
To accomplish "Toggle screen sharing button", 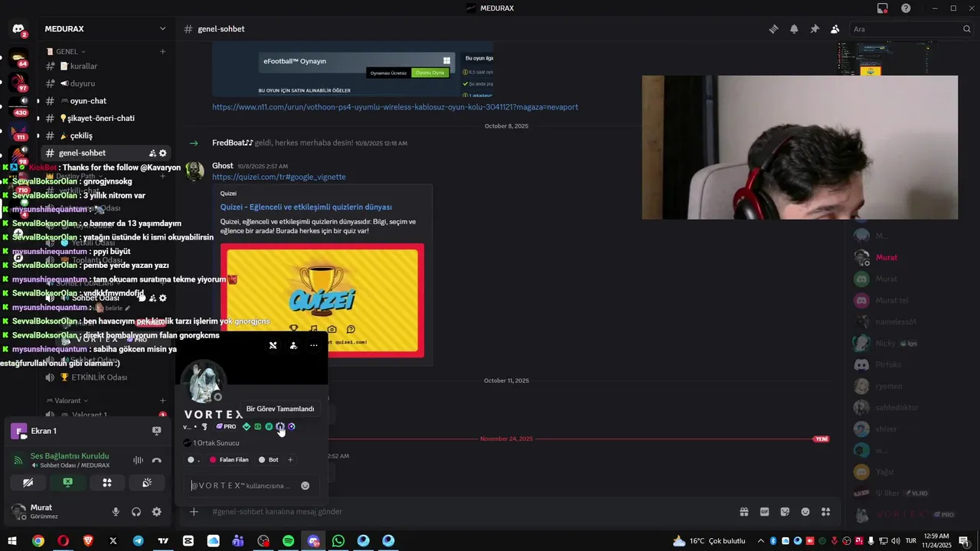I will coord(67,482).
